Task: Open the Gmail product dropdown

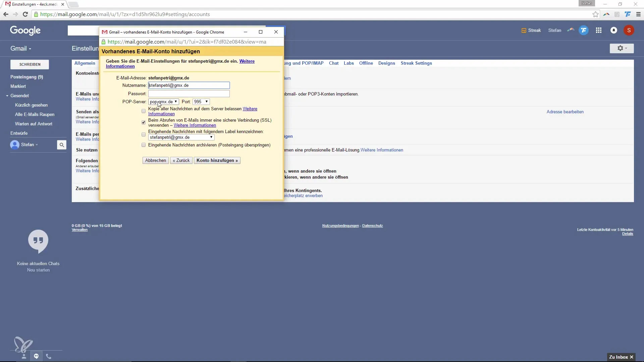Action: click(21, 49)
